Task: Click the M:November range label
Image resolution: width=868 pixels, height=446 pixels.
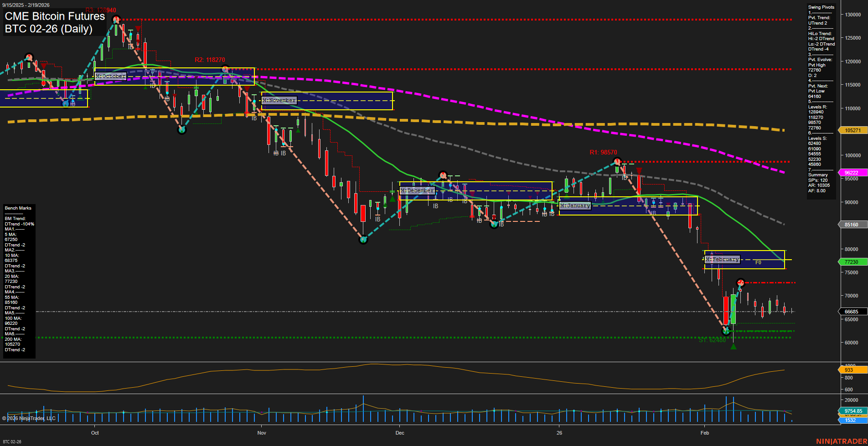Action: [279, 100]
